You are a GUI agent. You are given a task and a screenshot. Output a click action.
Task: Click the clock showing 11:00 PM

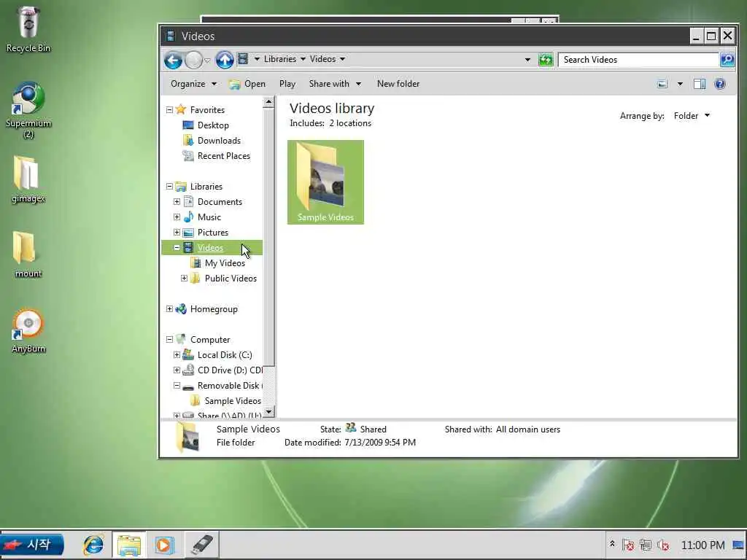(703, 545)
